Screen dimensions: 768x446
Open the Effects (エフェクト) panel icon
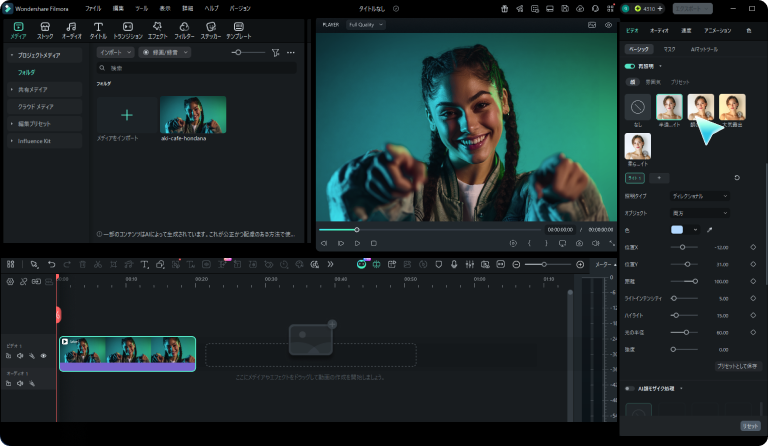[x=157, y=29]
